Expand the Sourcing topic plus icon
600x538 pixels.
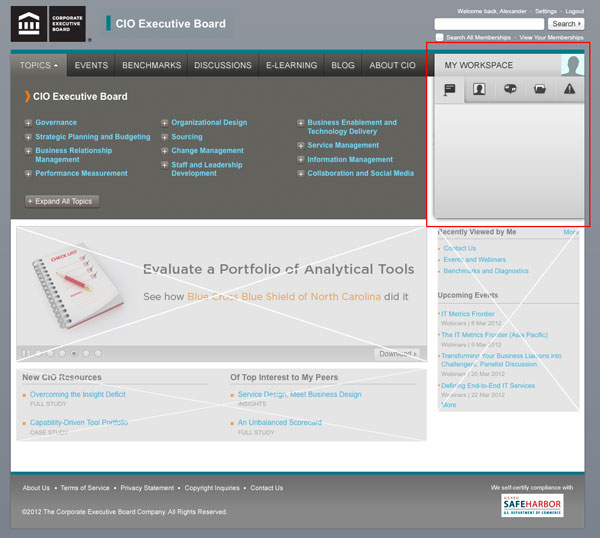[x=164, y=137]
